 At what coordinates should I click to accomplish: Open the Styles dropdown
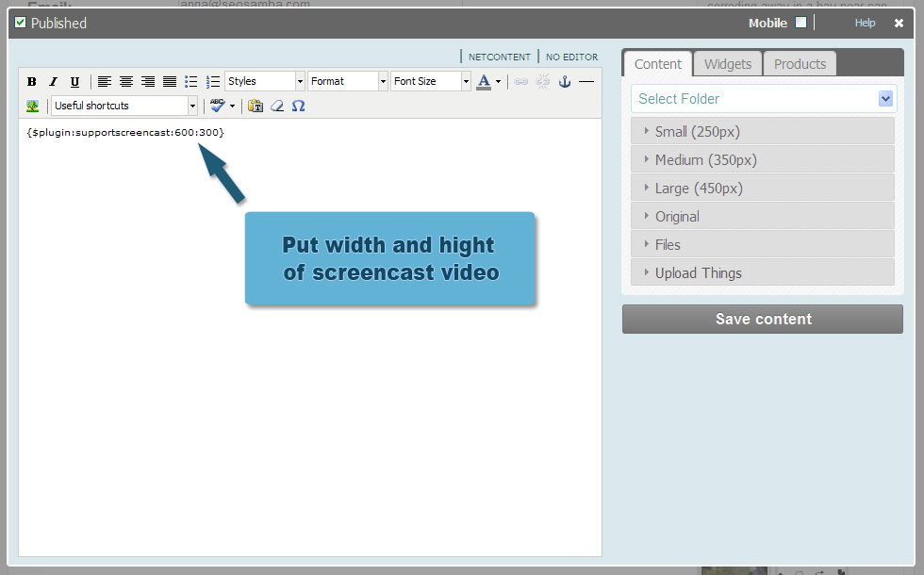tap(265, 81)
